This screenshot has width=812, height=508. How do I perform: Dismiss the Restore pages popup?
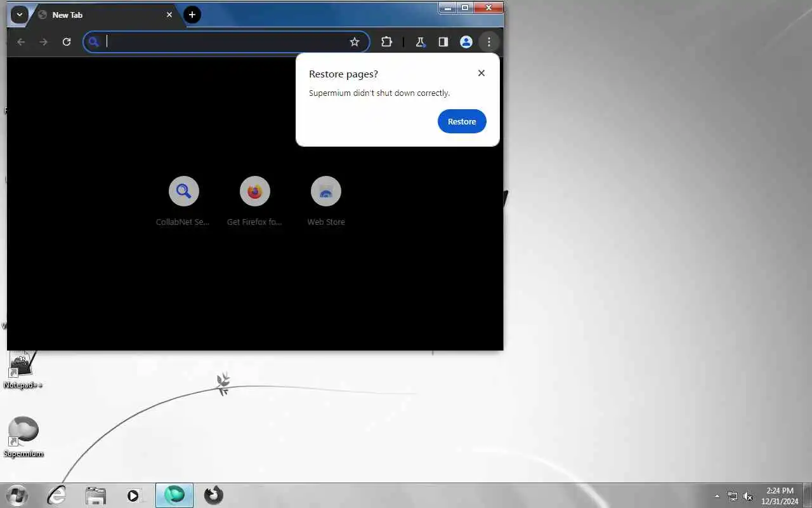pyautogui.click(x=481, y=73)
